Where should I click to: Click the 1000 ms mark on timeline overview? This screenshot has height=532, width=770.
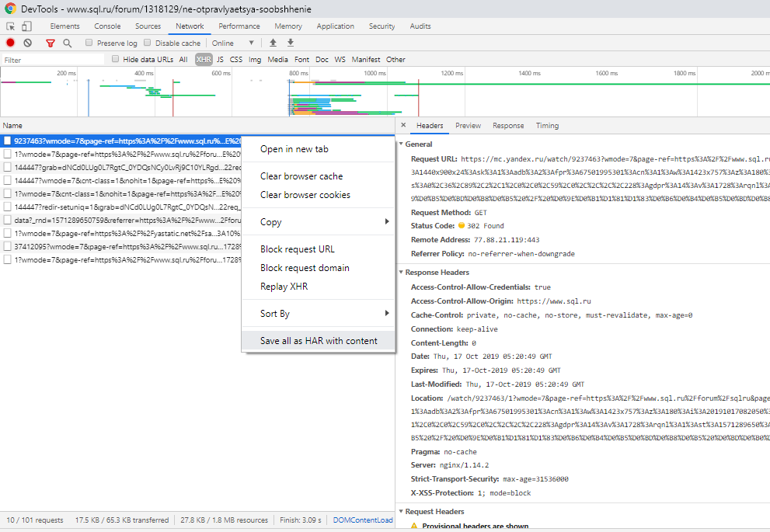pos(375,73)
